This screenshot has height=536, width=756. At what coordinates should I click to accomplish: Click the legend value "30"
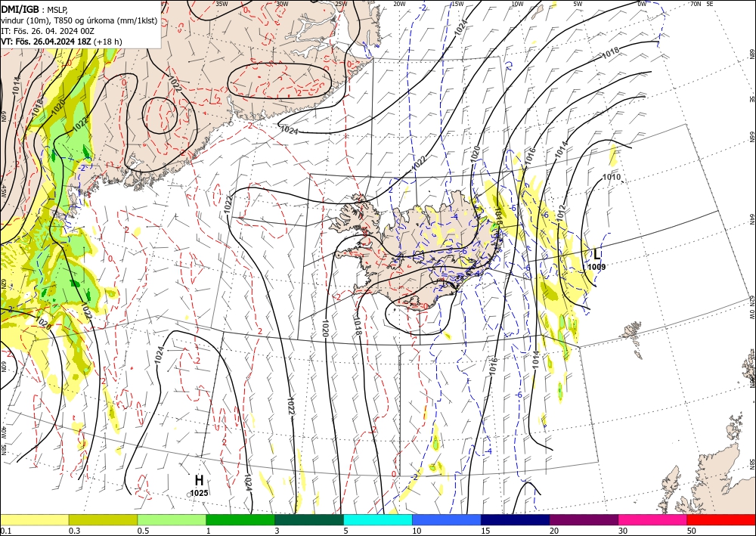623,531
